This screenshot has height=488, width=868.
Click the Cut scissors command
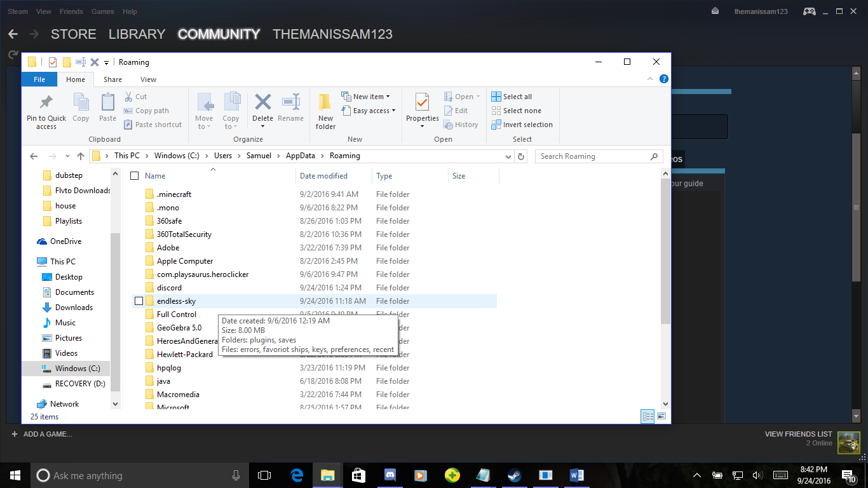tap(135, 97)
